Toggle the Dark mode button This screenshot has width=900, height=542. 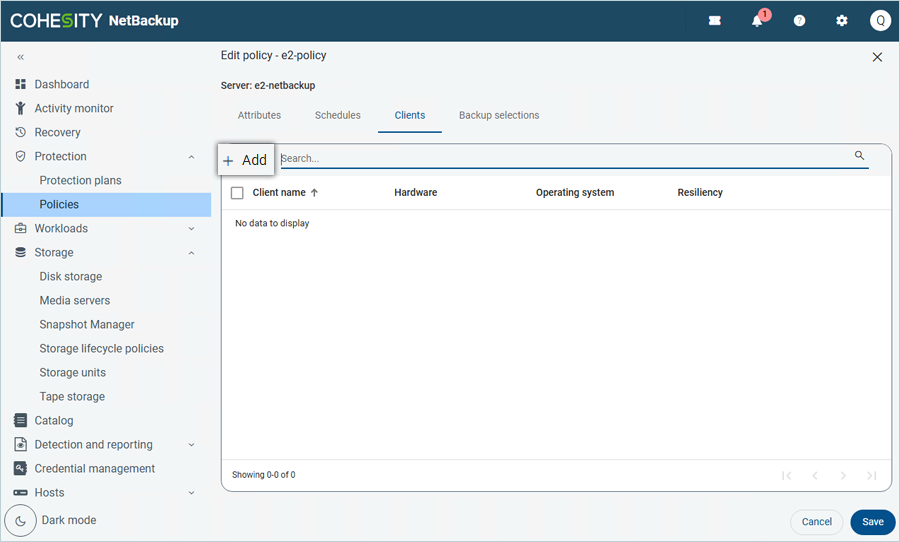(22, 521)
